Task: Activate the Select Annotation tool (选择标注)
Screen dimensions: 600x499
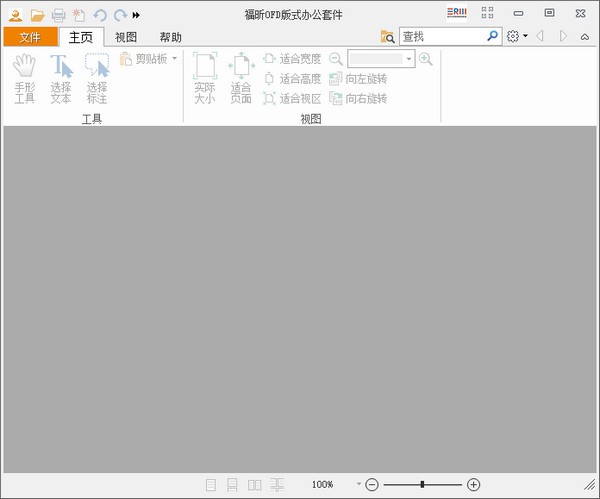Action: point(97,78)
